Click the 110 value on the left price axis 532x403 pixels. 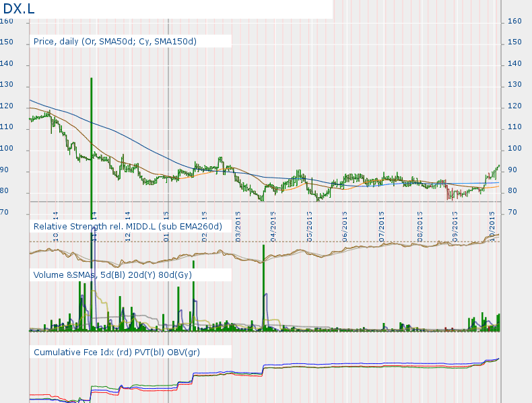click(x=7, y=126)
